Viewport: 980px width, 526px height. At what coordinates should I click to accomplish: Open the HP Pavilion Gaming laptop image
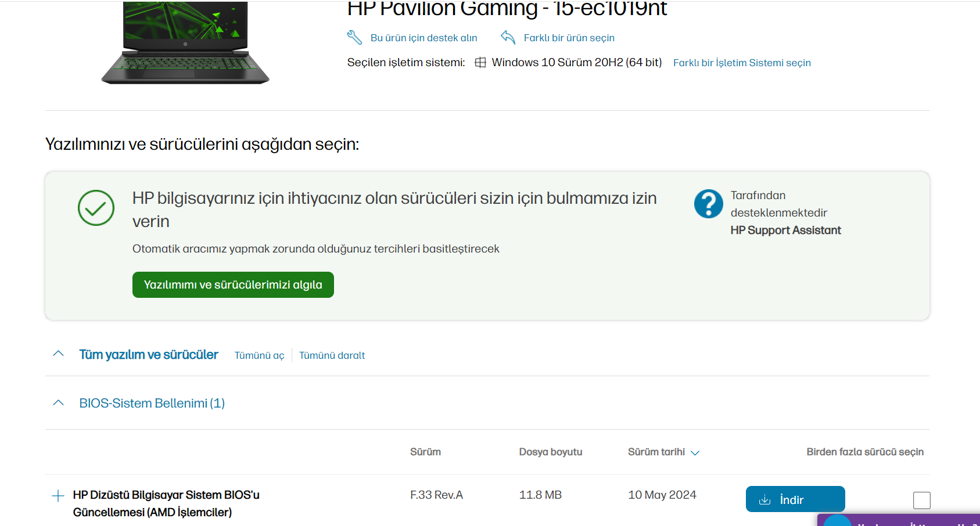[185, 43]
